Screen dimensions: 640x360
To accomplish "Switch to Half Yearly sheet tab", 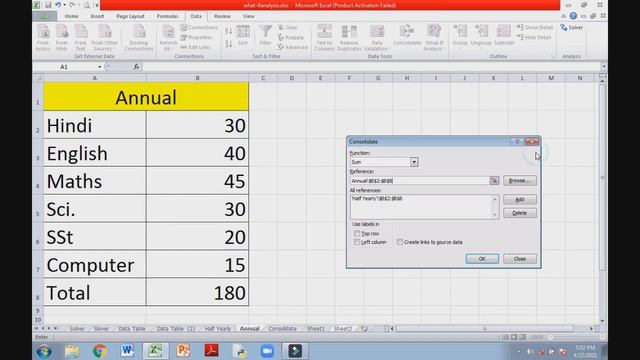I will 218,329.
